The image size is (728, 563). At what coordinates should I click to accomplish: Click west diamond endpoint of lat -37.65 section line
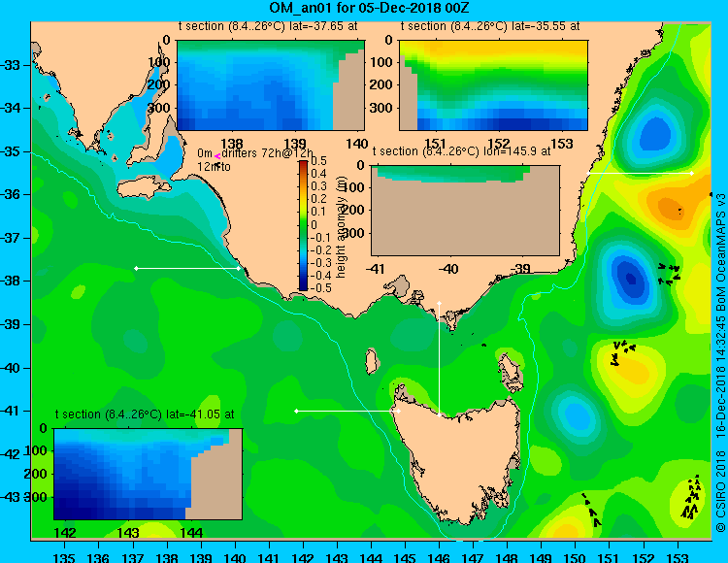[136, 268]
